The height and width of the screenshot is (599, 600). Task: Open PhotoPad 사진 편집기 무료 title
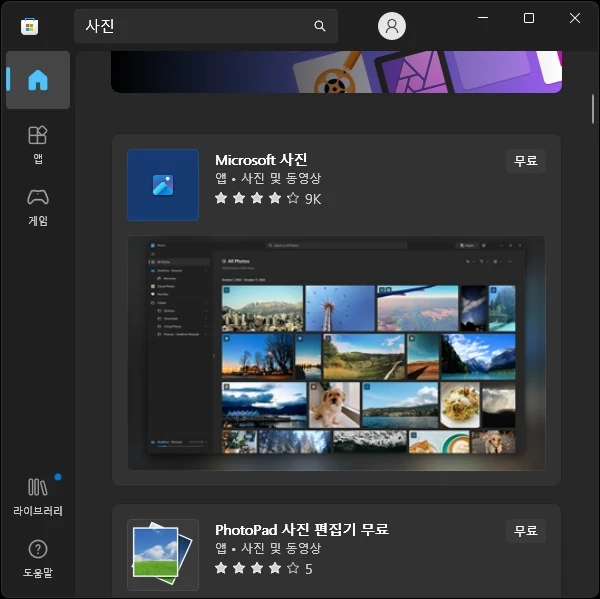click(302, 530)
